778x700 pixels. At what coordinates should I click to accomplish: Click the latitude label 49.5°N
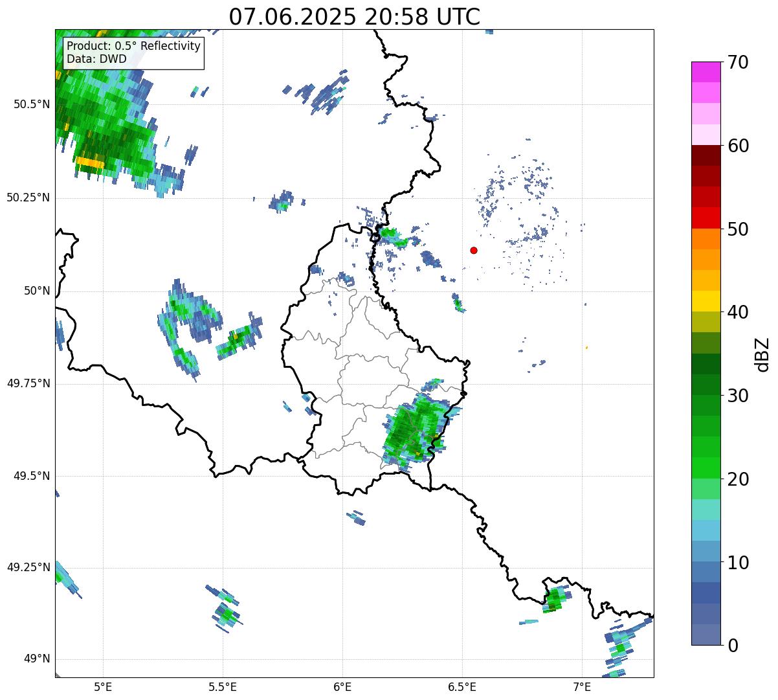pyautogui.click(x=32, y=476)
